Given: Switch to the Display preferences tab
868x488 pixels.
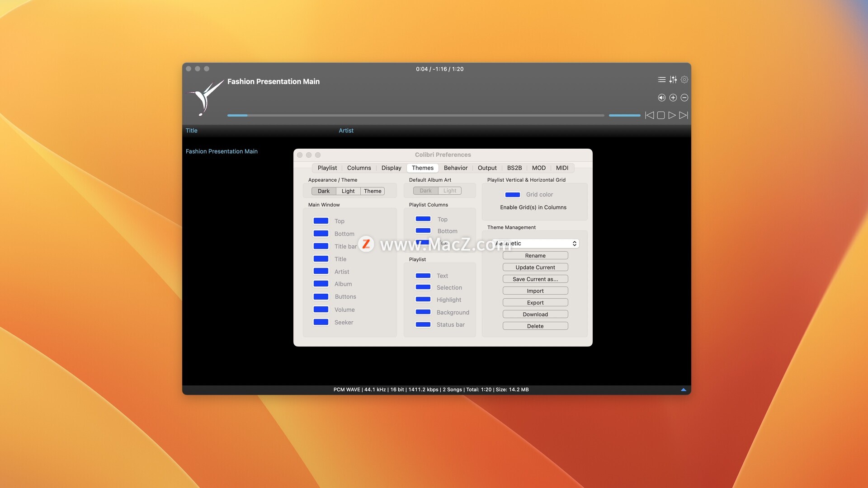Looking at the screenshot, I should [x=391, y=168].
